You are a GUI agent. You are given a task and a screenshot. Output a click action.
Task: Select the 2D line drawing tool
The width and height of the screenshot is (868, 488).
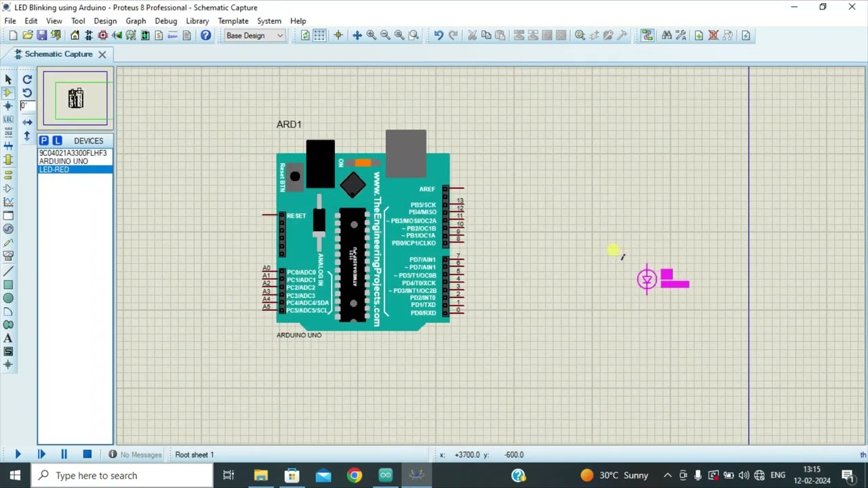8,271
